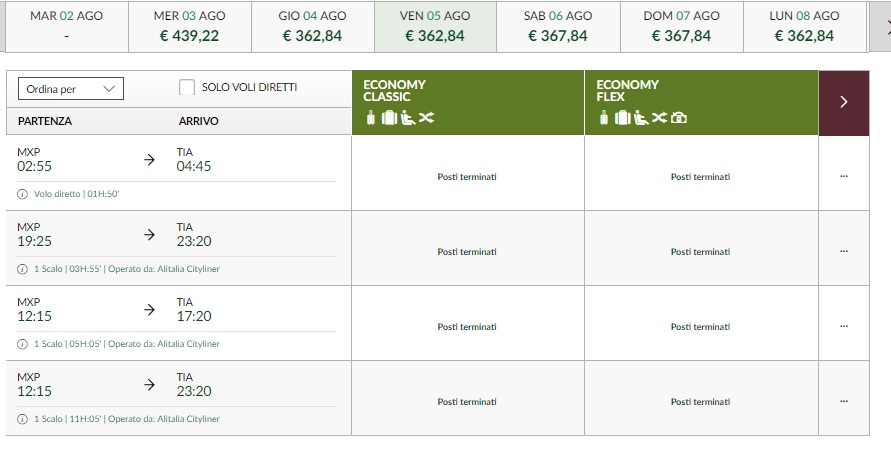Screen dimensions: 891x459
Task: Click the checked suitcase icon under Economy Flex
Action: coord(622,119)
